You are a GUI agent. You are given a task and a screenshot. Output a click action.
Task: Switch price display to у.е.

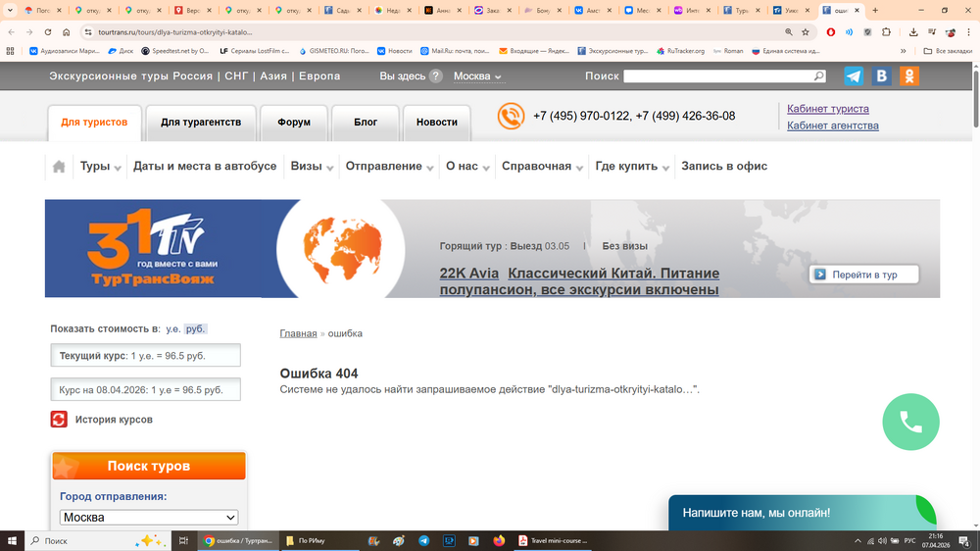[x=172, y=329]
